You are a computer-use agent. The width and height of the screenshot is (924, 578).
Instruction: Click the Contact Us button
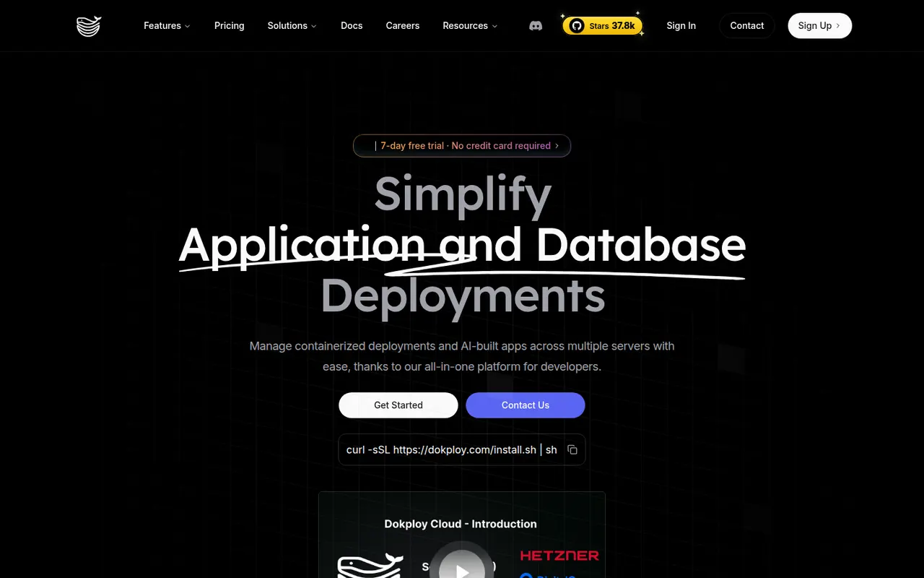(526, 405)
